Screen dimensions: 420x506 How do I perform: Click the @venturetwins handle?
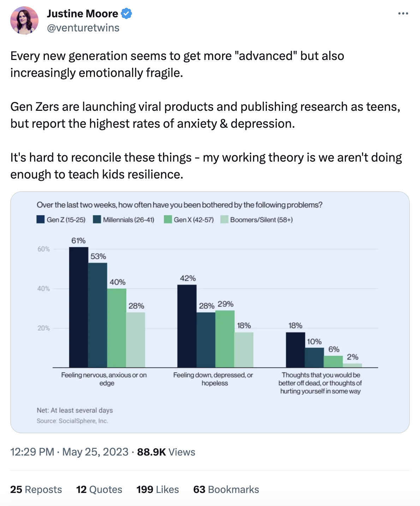point(83,28)
